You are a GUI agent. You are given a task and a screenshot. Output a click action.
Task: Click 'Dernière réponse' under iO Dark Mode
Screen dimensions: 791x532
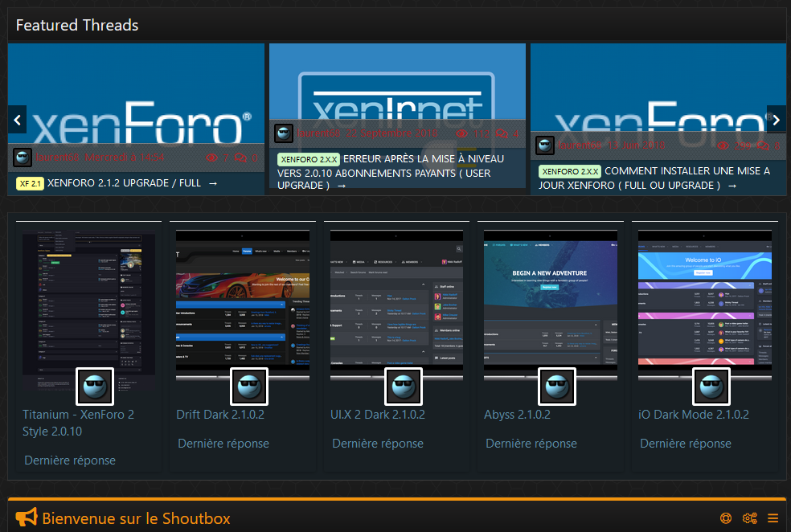686,444
